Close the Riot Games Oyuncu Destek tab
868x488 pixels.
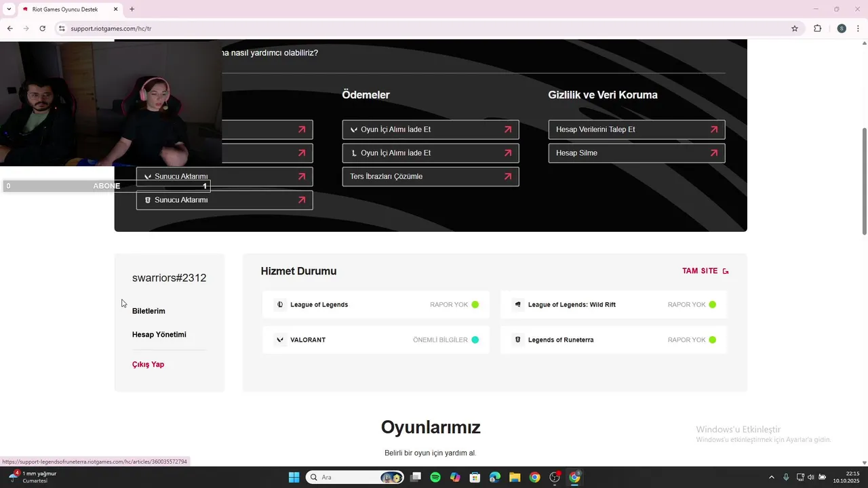click(116, 9)
